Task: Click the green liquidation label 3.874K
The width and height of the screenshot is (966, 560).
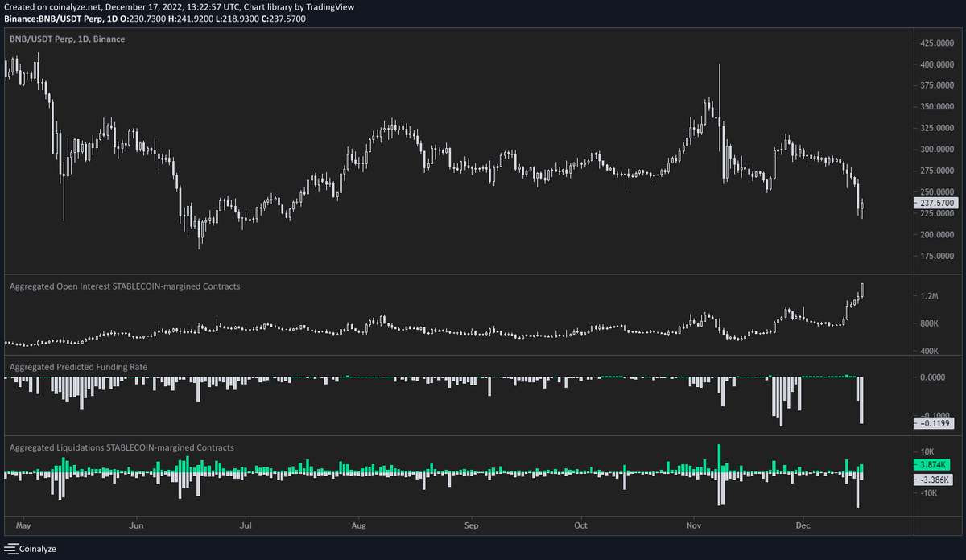Action: coord(933,465)
